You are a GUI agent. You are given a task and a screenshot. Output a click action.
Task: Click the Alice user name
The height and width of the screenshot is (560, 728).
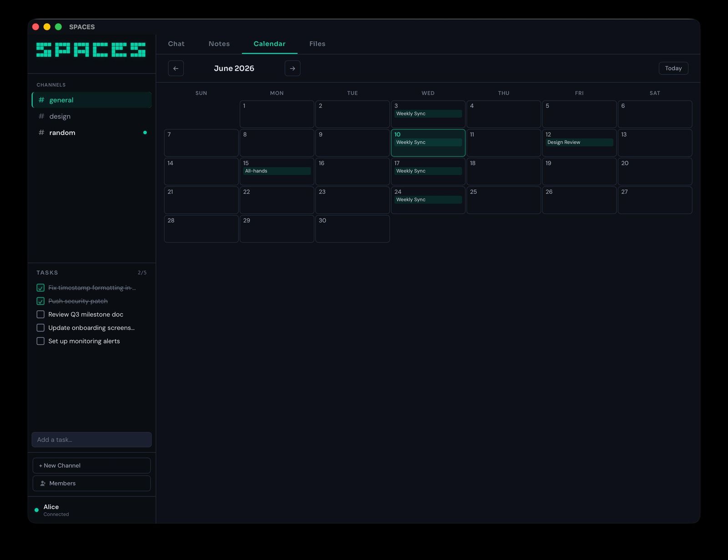(51, 507)
